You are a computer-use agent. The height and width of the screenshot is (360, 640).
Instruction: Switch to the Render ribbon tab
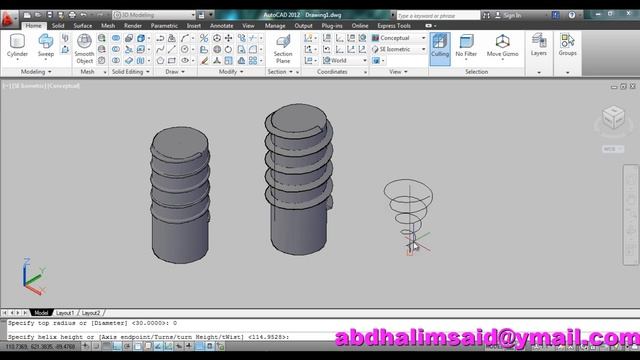[133, 26]
